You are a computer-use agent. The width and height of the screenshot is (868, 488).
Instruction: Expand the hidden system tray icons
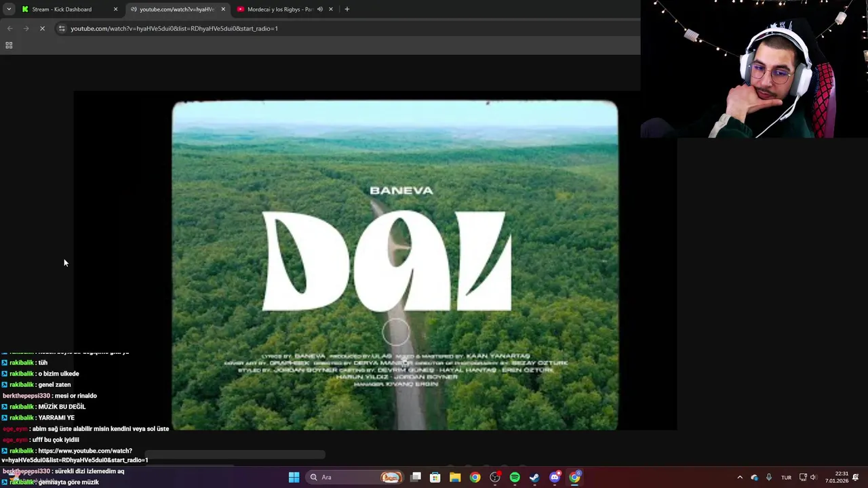coord(740,477)
